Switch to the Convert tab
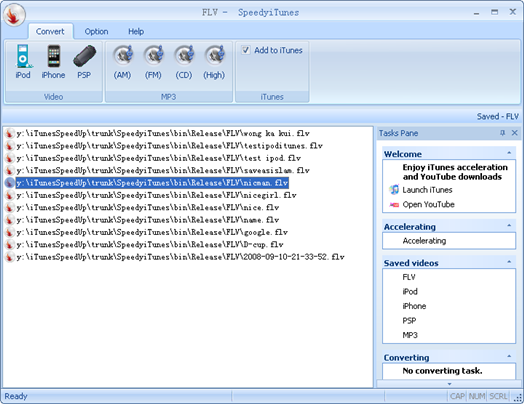This screenshot has width=524, height=404. tap(50, 31)
